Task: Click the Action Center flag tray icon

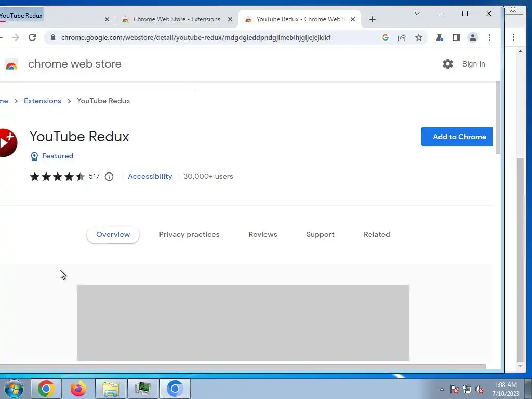Action: pos(455,389)
